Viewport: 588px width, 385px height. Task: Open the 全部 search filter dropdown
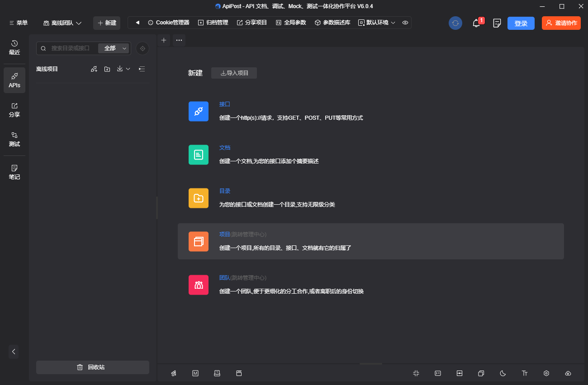[x=113, y=48]
